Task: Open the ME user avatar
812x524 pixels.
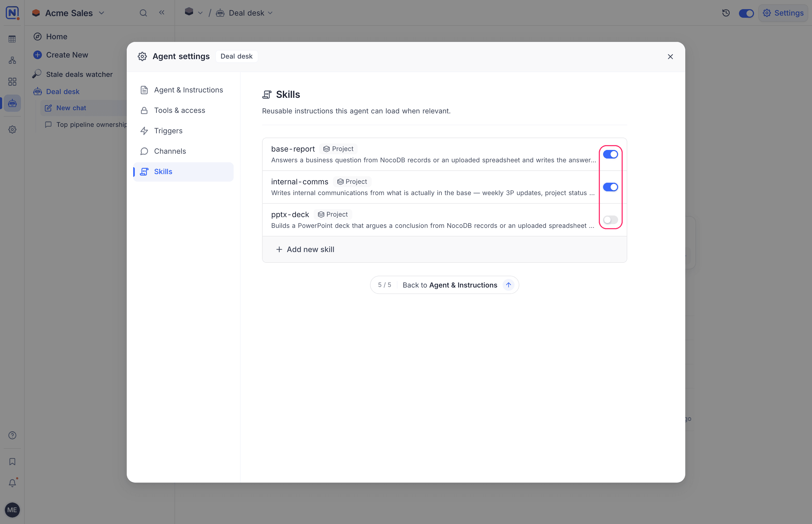Action: [x=12, y=510]
